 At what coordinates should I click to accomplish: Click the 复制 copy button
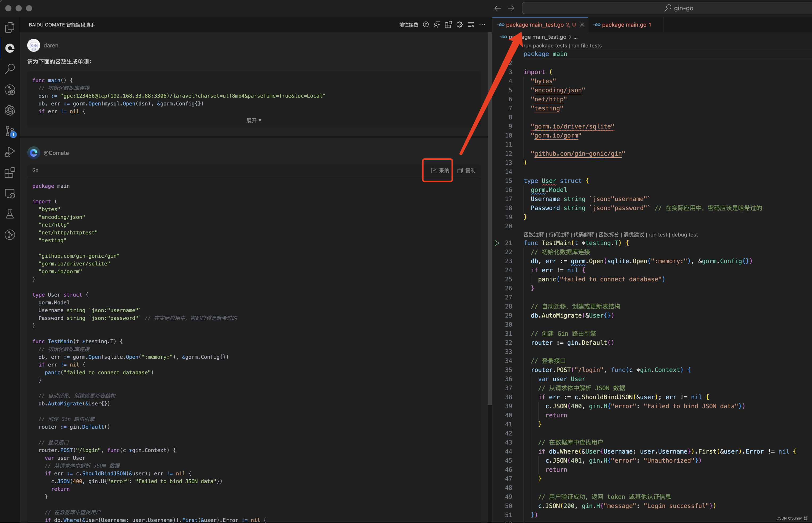tap(466, 171)
